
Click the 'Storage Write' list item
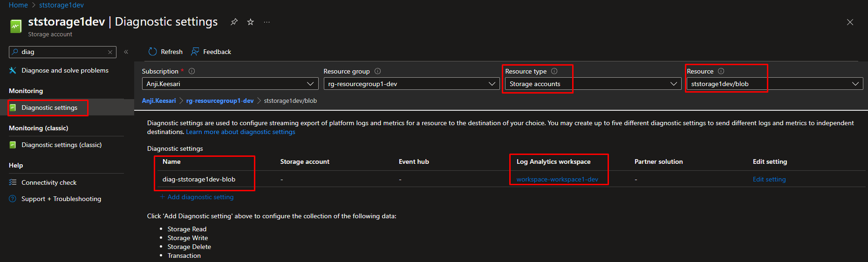click(x=188, y=238)
